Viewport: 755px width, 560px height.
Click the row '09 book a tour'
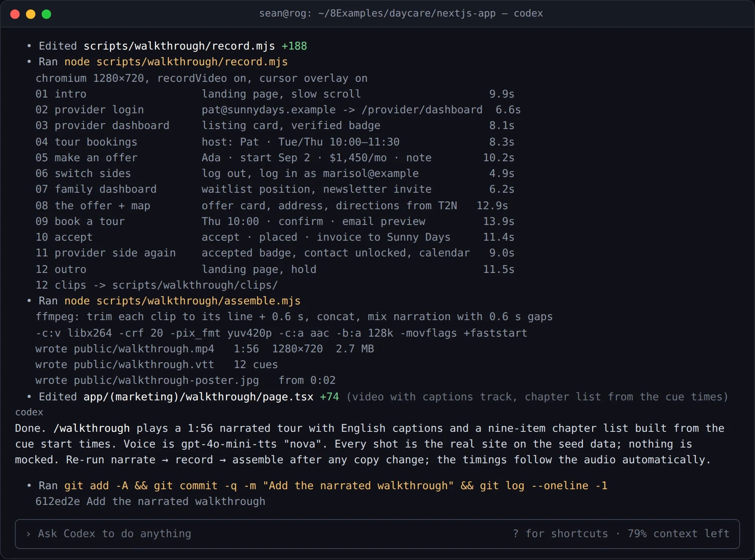coord(275,221)
